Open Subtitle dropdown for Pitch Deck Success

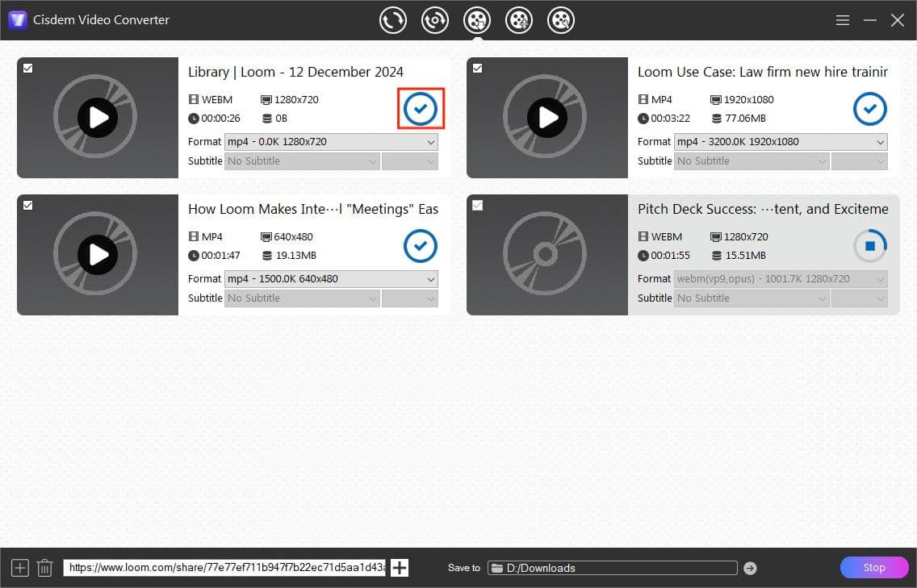tap(752, 298)
